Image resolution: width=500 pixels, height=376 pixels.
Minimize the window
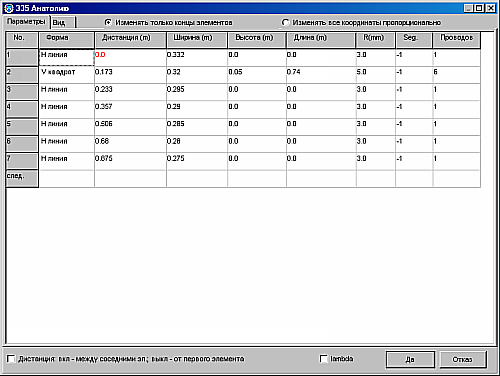coord(468,8)
